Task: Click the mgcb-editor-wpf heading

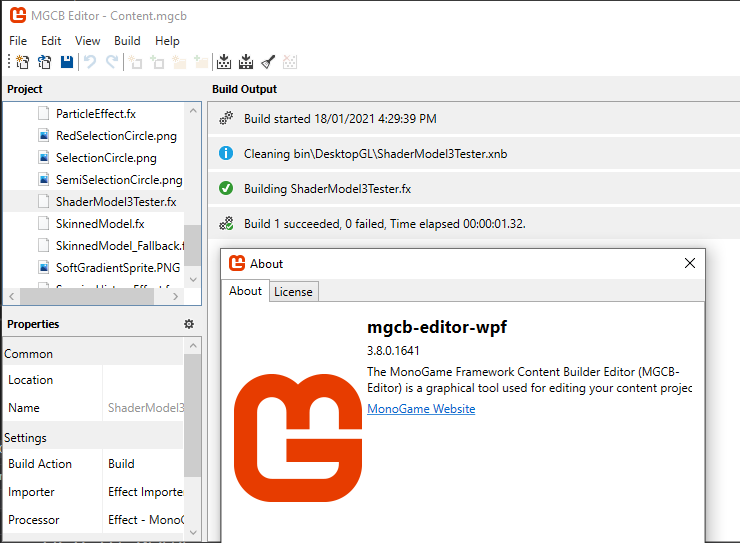Action: [x=437, y=327]
